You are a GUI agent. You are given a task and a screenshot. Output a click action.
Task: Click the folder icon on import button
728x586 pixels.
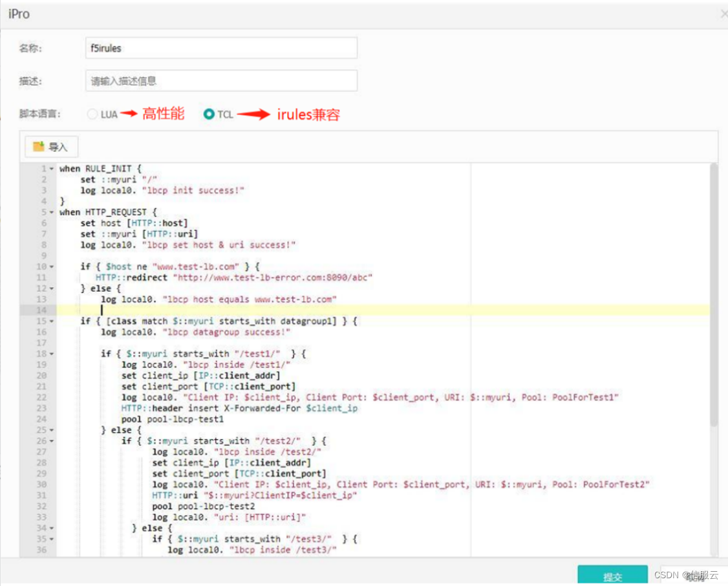[39, 147]
